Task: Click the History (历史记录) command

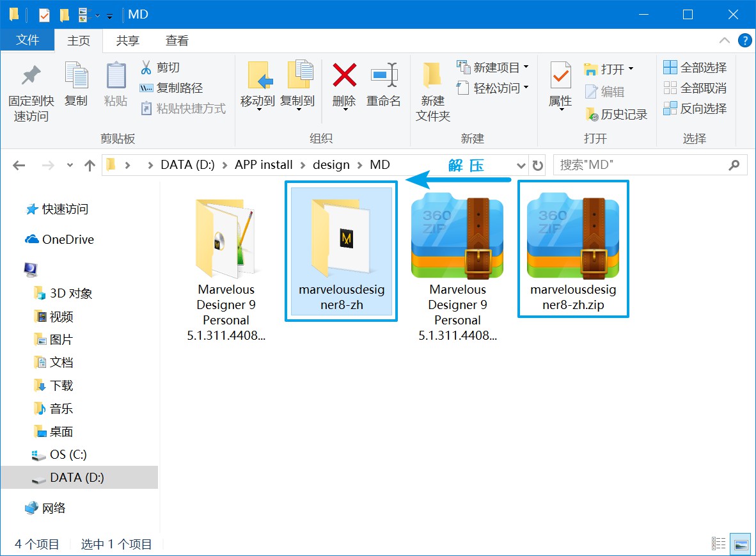Action: tap(616, 115)
